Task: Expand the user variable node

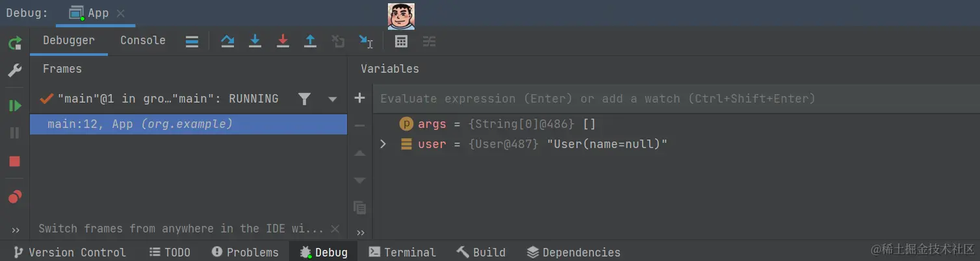Action: coord(383,144)
